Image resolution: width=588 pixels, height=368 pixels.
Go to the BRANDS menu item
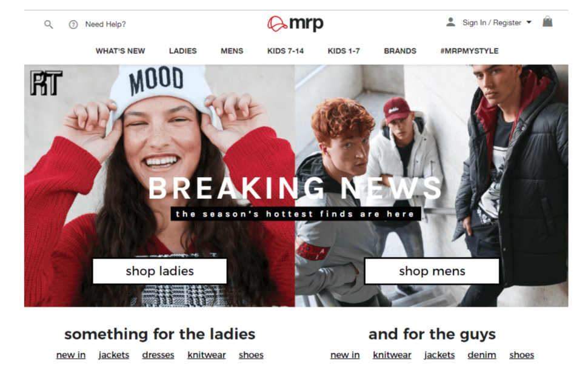[x=399, y=51]
